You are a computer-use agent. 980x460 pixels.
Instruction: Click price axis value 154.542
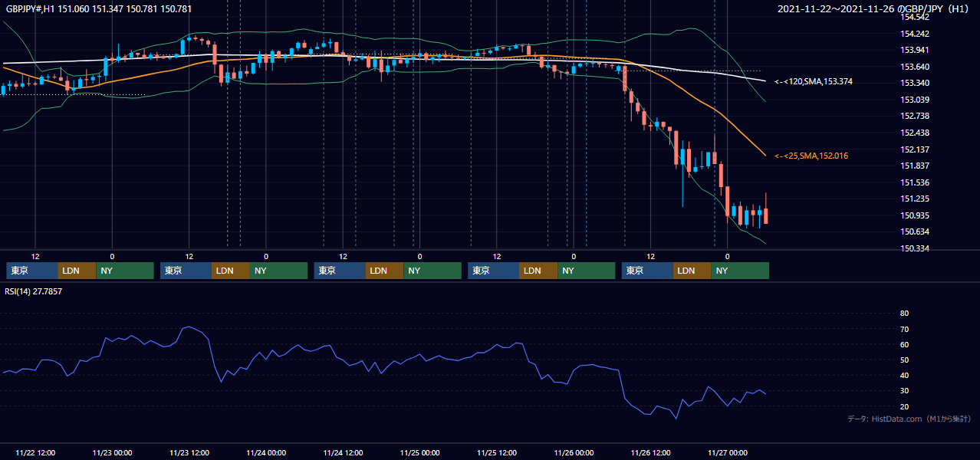[915, 17]
